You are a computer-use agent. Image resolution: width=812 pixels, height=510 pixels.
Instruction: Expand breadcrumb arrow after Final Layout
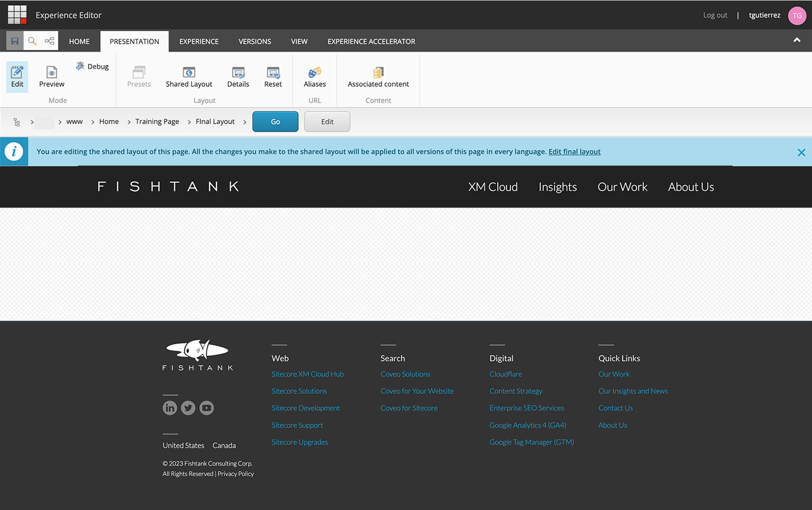[245, 122]
